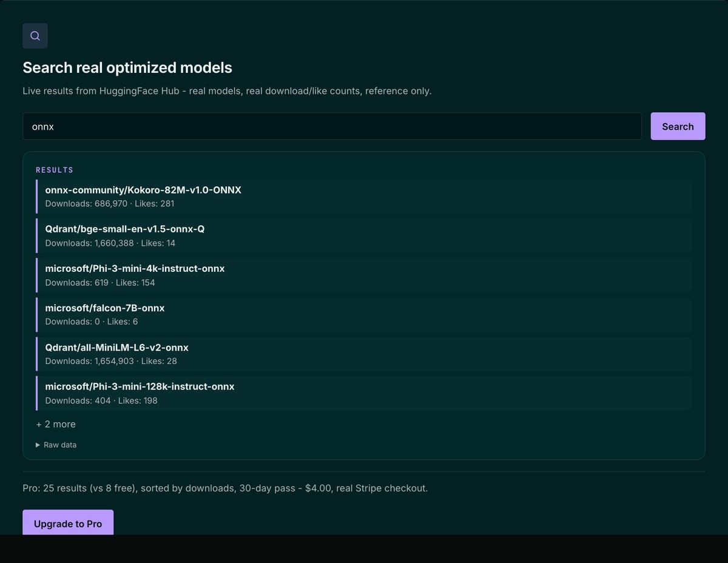Select microsoft/Phi-3-mini-128k-instruct-onnx result
Screen dimensions: 728x563
[364, 393]
